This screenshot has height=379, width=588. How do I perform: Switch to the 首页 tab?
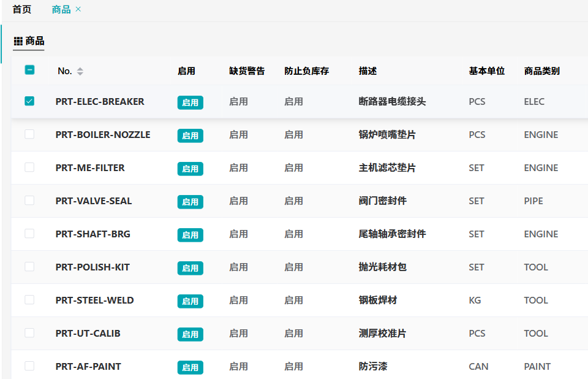point(21,10)
